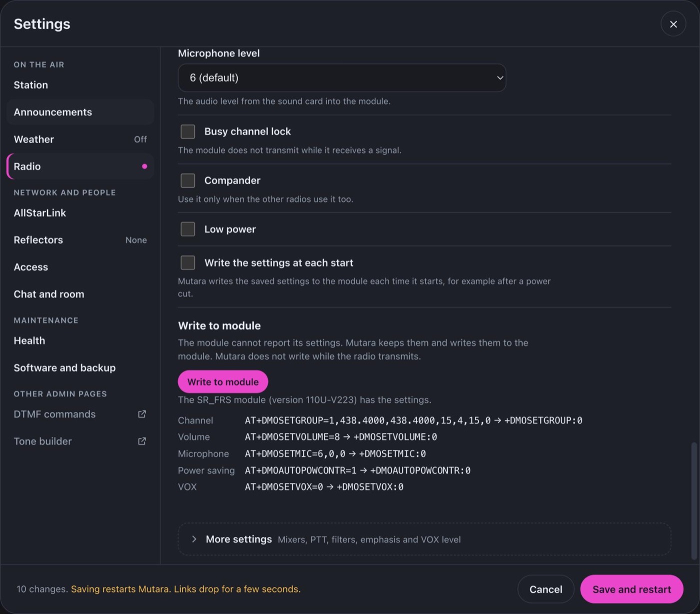Click the SR_FRS module version status line
Viewport: 700px width, 614px height.
304,400
